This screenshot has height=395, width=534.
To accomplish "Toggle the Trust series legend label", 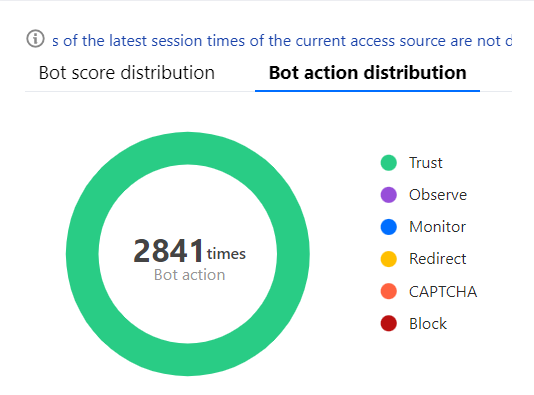I will click(426, 163).
